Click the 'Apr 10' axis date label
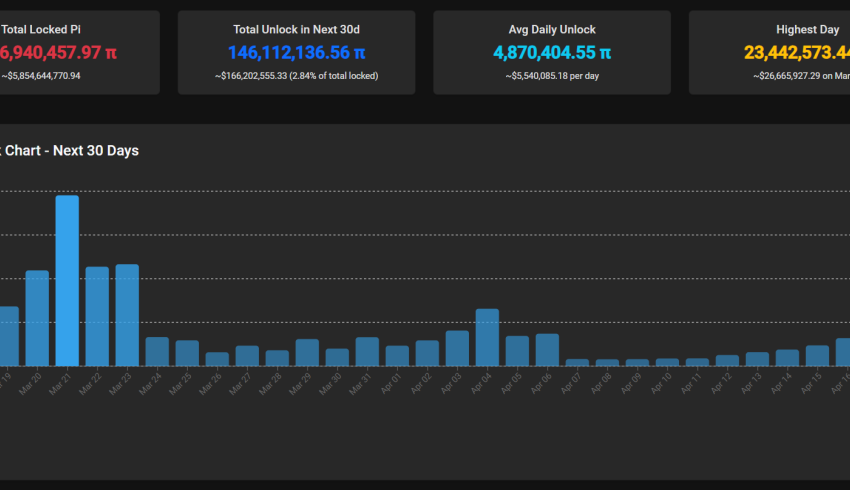850x490 pixels. [660, 383]
